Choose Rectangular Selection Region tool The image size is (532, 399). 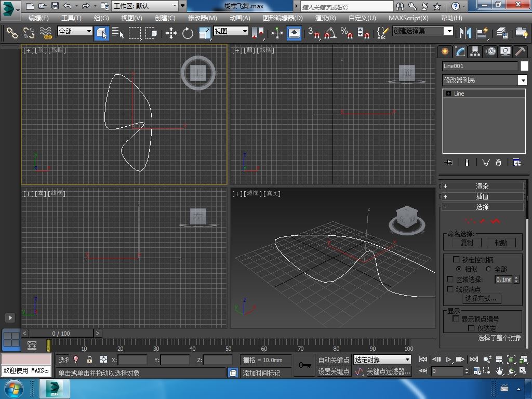[135, 33]
